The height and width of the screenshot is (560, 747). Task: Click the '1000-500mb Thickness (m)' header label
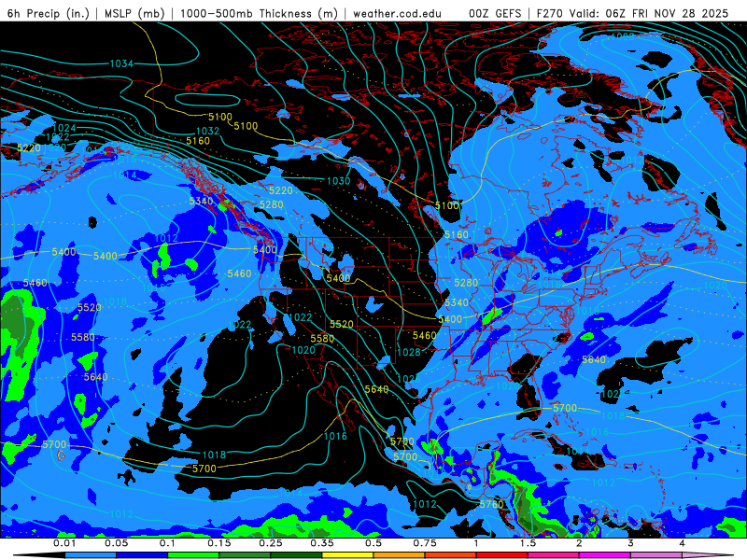pos(258,13)
